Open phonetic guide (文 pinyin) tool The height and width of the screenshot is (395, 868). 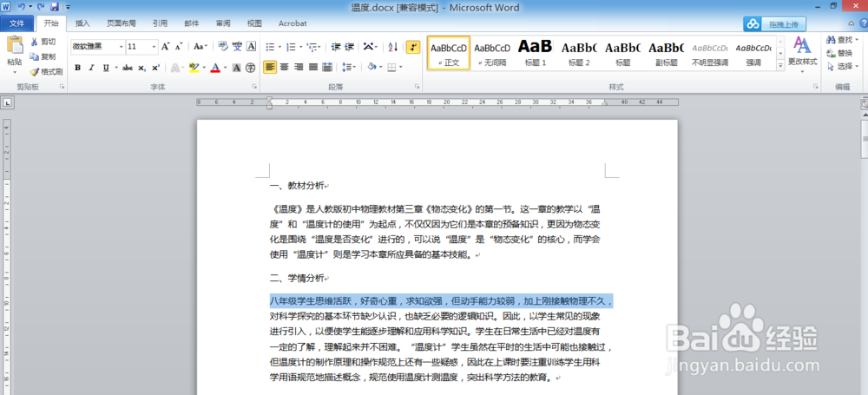(237, 47)
